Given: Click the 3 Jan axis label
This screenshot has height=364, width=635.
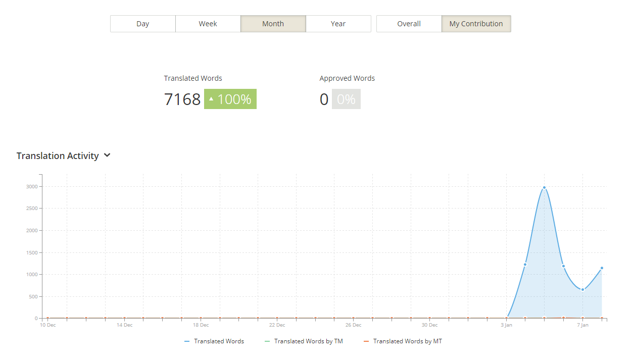Looking at the screenshot, I should 506,325.
